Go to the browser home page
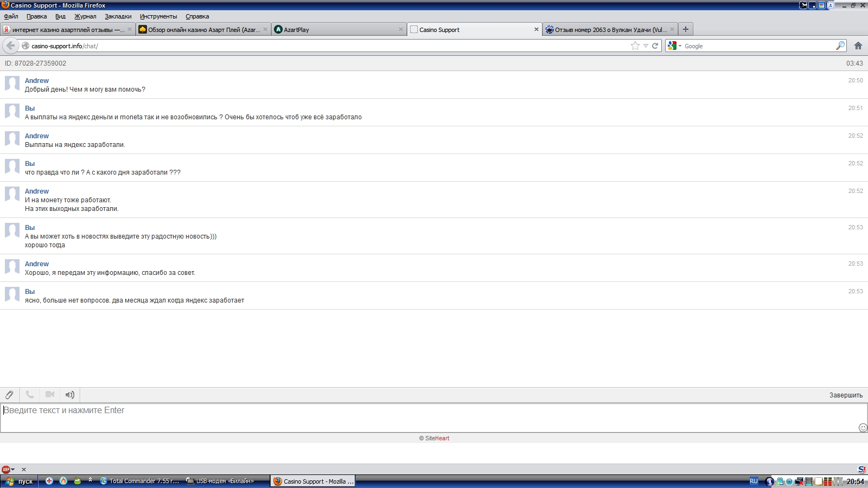868x488 pixels. tap(858, 46)
